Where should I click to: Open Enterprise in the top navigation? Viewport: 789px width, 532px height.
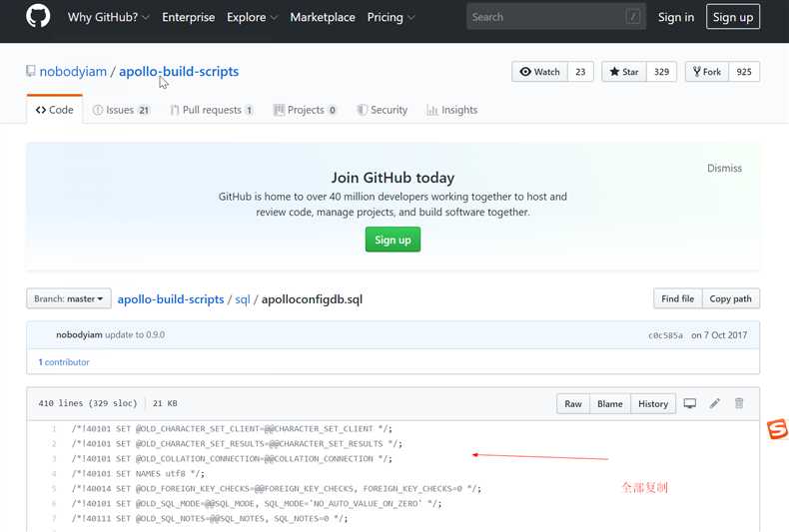coord(188,17)
